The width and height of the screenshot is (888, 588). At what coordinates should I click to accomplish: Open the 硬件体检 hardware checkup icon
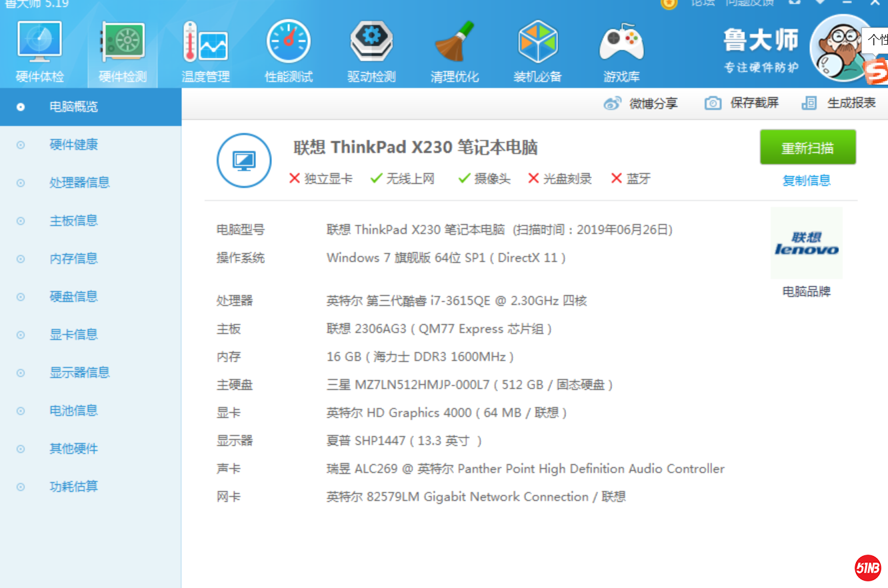40,43
